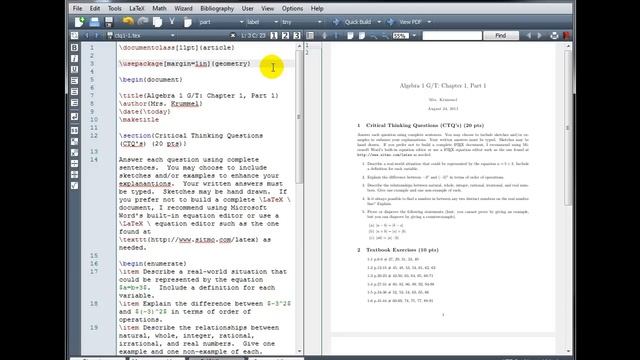This screenshot has width=640, height=360.
Task: Open the Options menu
Action: click(292, 9)
